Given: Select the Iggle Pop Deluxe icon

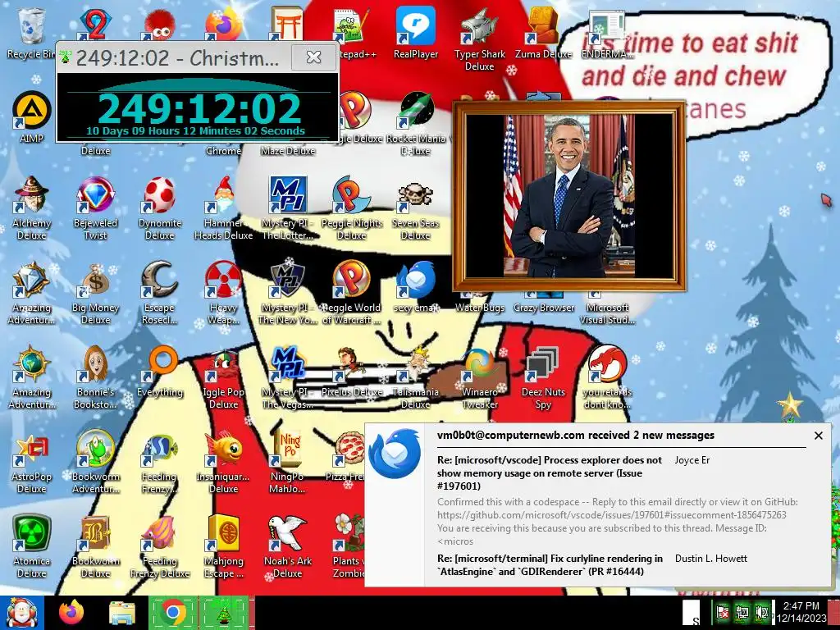Looking at the screenshot, I should tap(223, 377).
